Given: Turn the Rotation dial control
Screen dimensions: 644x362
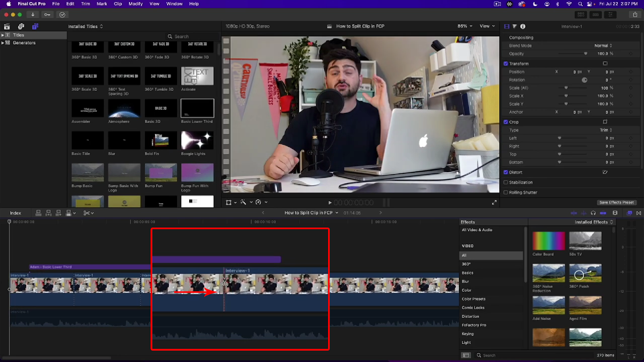Looking at the screenshot, I should [x=584, y=80].
